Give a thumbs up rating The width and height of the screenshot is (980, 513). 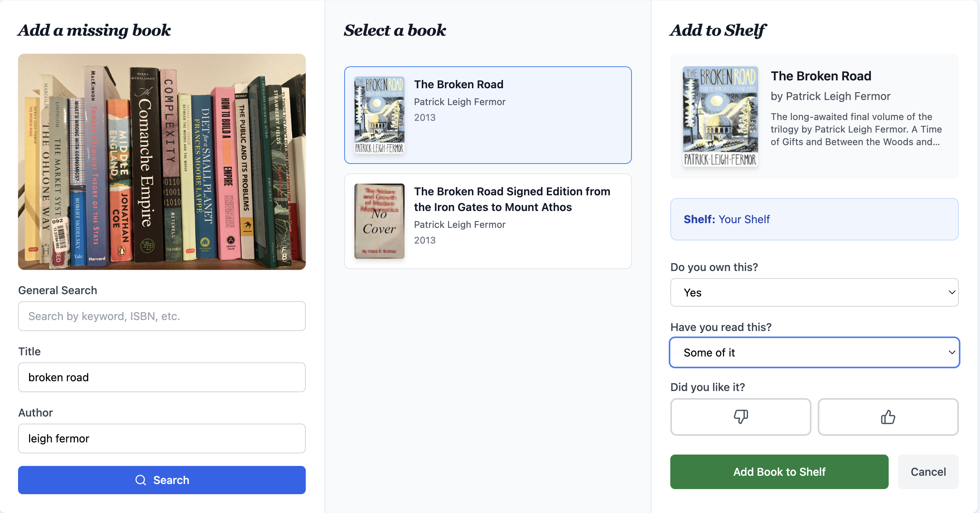coord(887,417)
